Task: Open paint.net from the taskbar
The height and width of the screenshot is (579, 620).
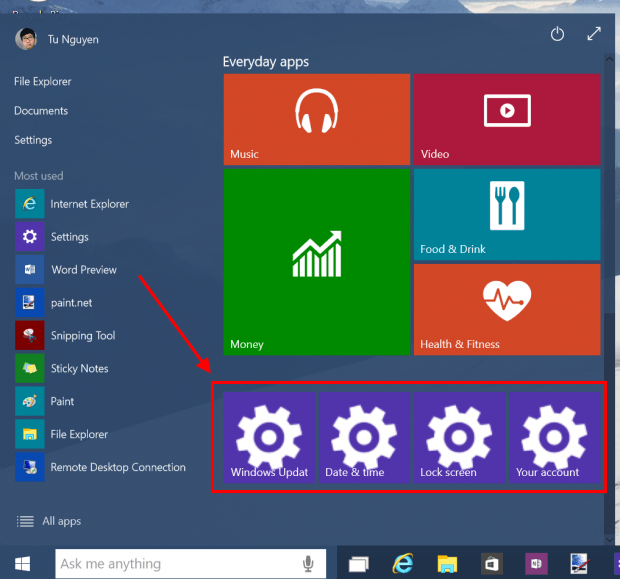Action: coord(580,564)
